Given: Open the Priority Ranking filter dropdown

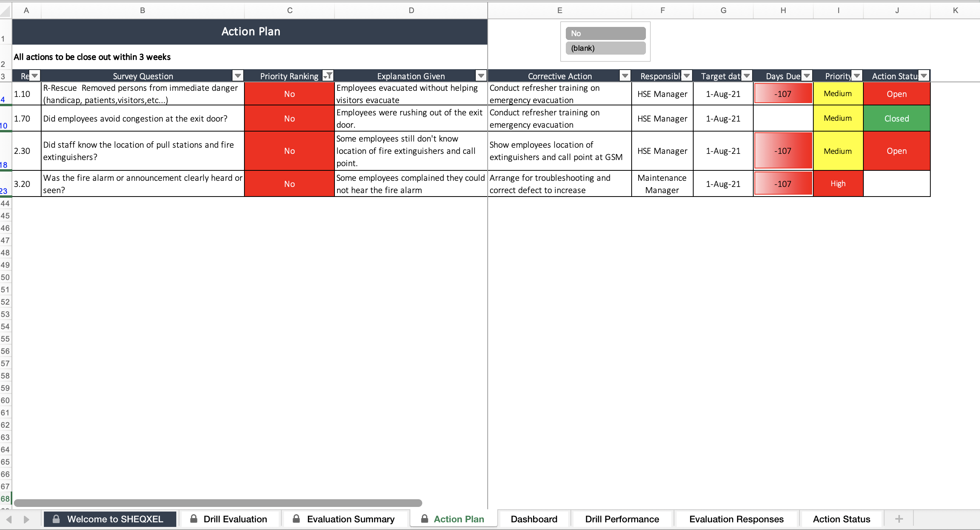Looking at the screenshot, I should click(328, 76).
